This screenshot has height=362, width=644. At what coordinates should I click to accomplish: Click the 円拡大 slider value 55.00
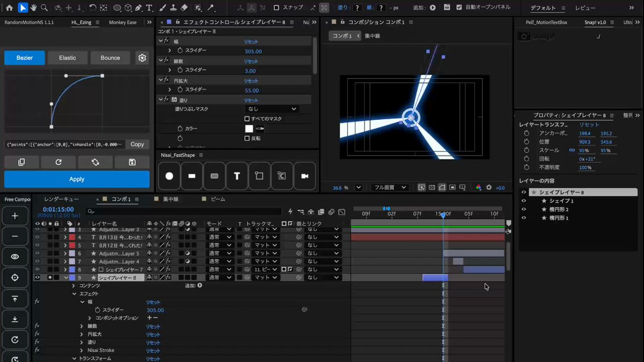tap(252, 91)
